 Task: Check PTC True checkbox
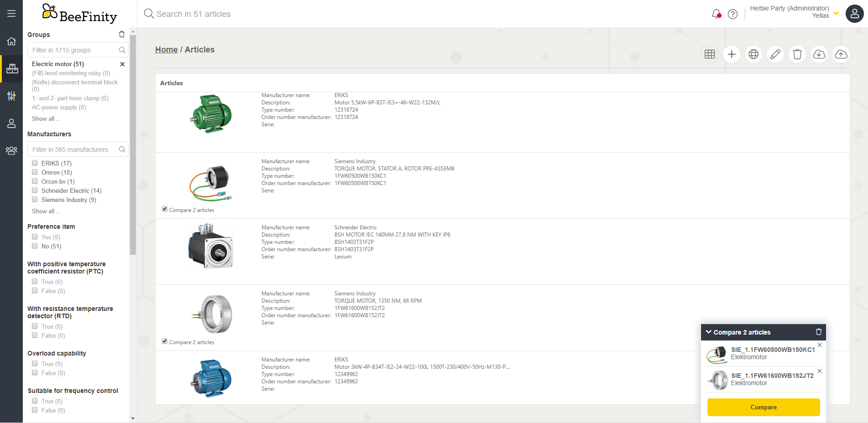pos(35,281)
